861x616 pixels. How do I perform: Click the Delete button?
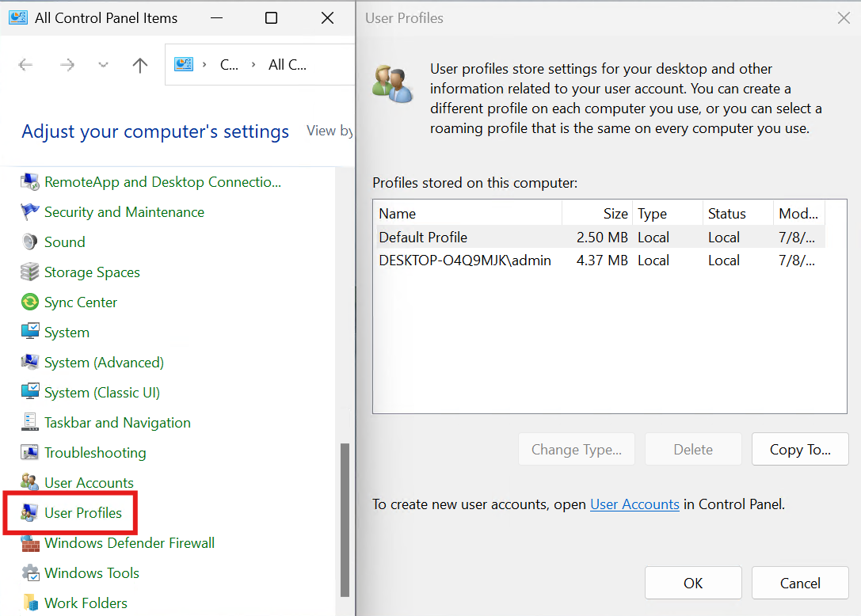coord(693,449)
